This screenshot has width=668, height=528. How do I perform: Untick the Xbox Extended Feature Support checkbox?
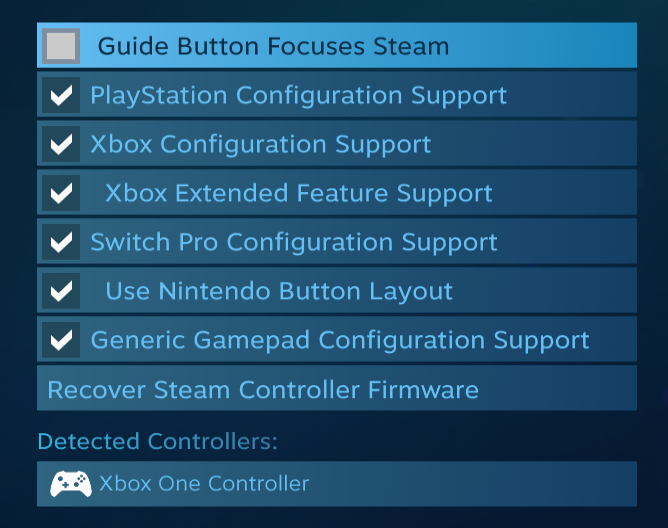point(62,193)
